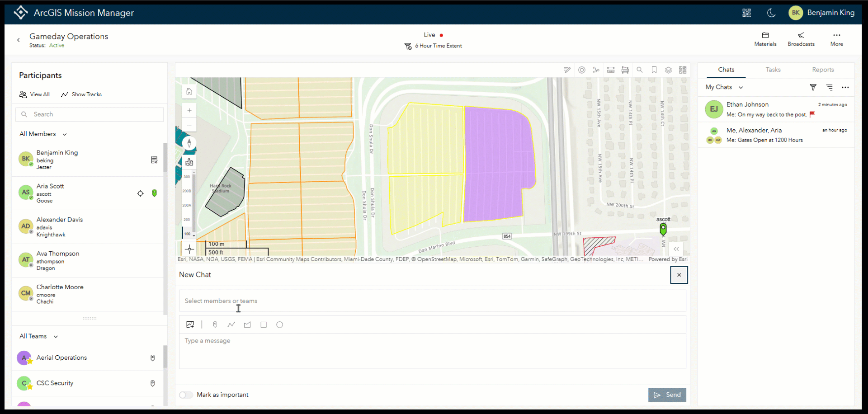Zoom in on the map
The width and height of the screenshot is (868, 414).
coord(189,110)
